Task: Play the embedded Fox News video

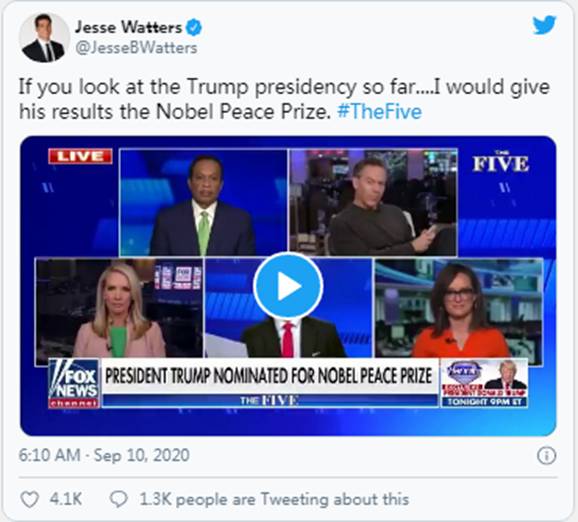Action: click(288, 286)
